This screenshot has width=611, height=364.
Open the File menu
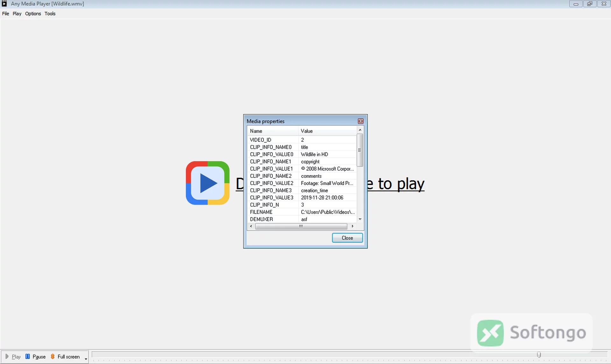tap(5, 14)
